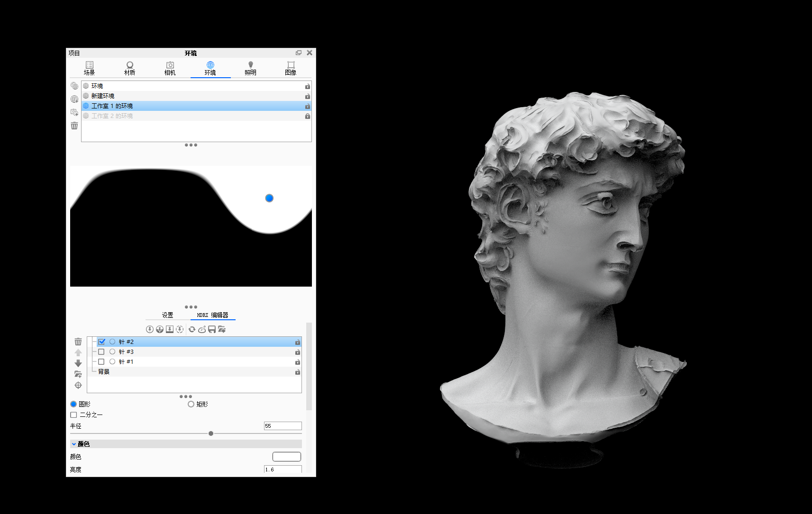Select the 矩形 radio button
The height and width of the screenshot is (514, 812).
coord(191,404)
